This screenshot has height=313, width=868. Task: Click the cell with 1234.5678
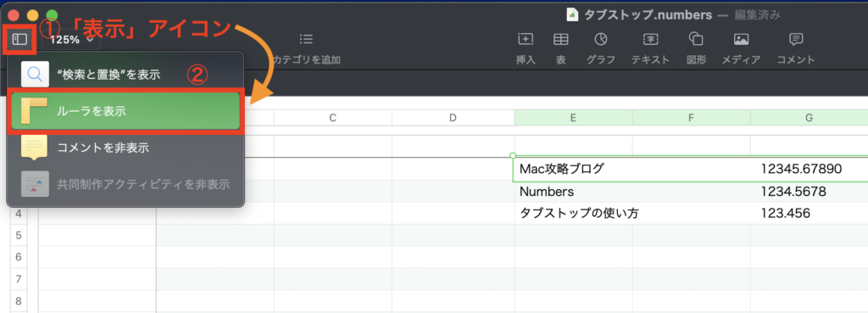pos(810,192)
